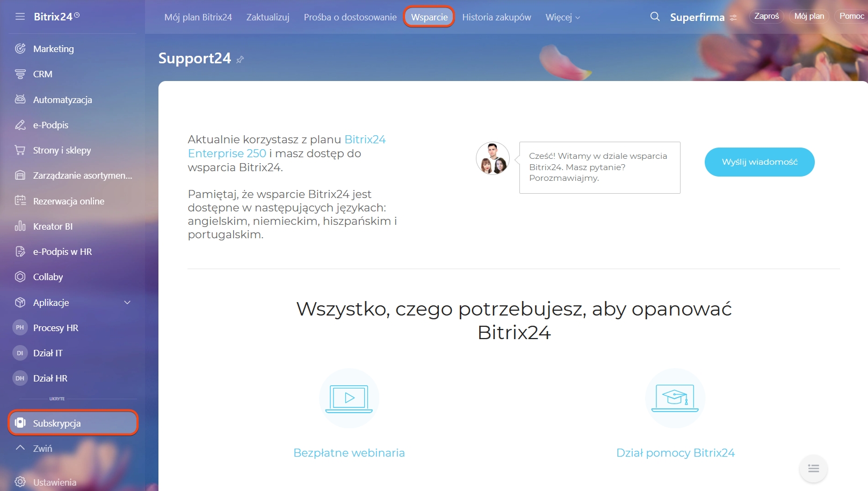This screenshot has width=868, height=491.
Task: Open Zarządzanie asortymentem box icon
Action: tap(20, 175)
